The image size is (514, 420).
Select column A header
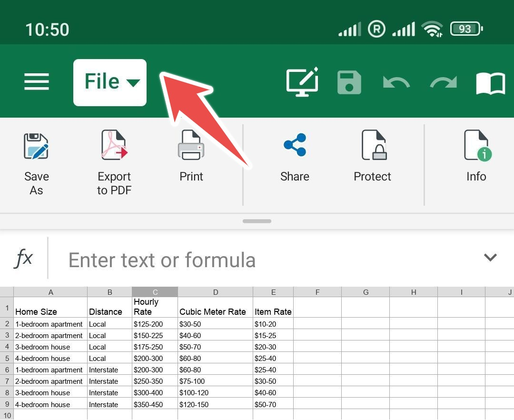pos(50,292)
